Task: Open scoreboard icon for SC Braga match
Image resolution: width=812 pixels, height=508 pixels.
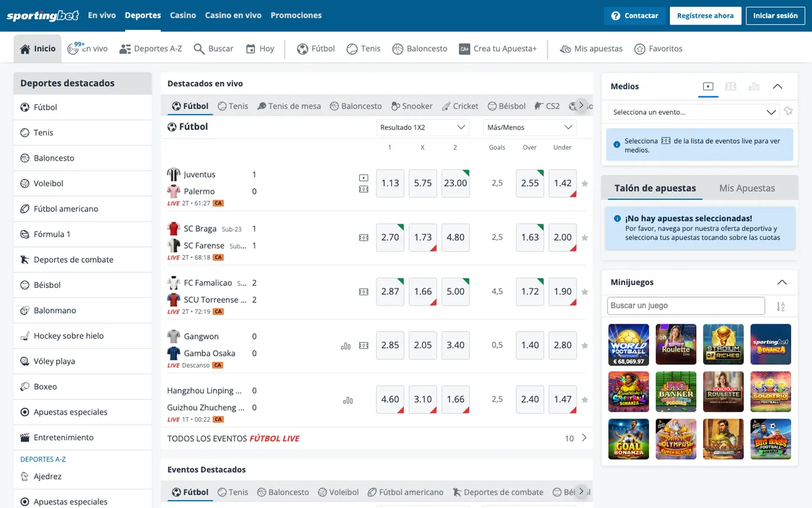Action: 363,238
